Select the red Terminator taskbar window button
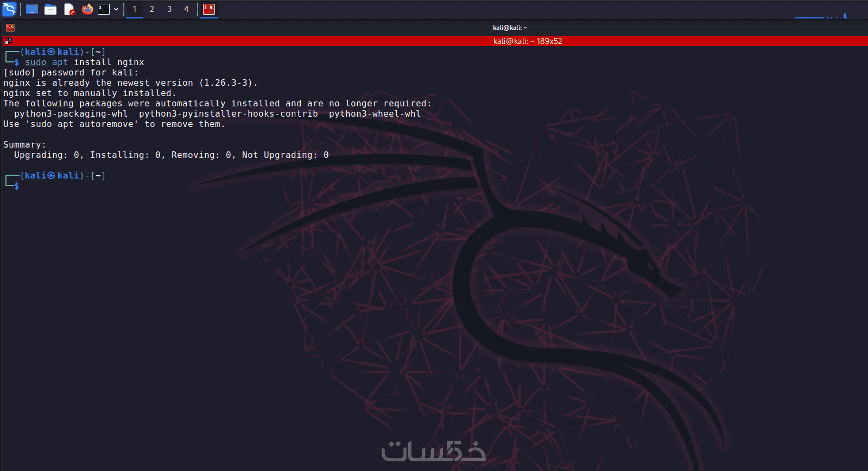868x471 pixels. pyautogui.click(x=209, y=9)
